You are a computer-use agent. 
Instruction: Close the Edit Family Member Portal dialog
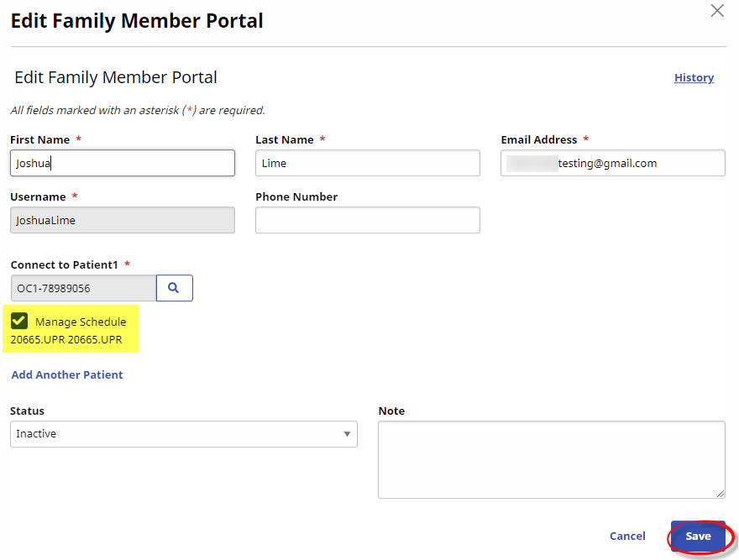coord(717,11)
